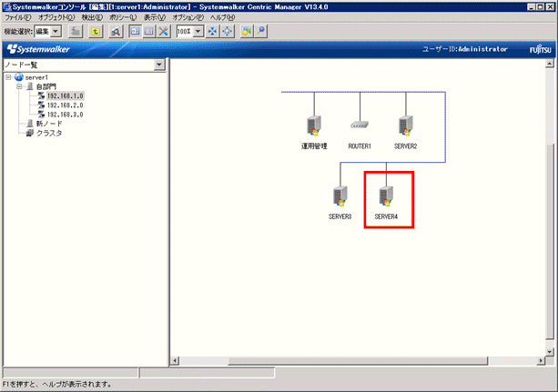
Task: Click the server1 globe icon
Action: (19, 77)
